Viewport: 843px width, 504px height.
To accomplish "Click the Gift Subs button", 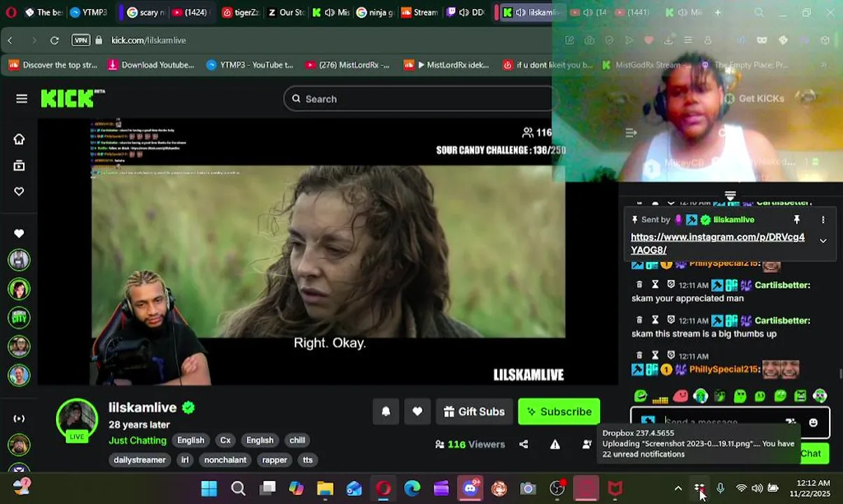I will coord(474,412).
